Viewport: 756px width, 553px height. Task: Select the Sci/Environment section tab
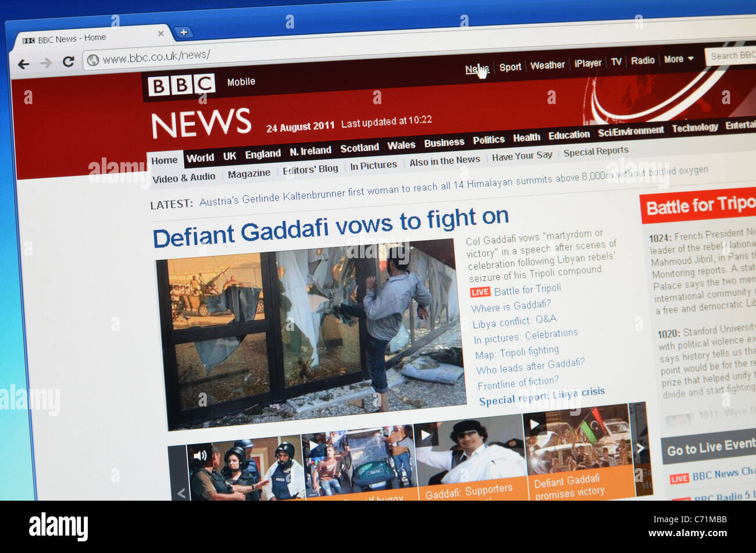[x=630, y=131]
